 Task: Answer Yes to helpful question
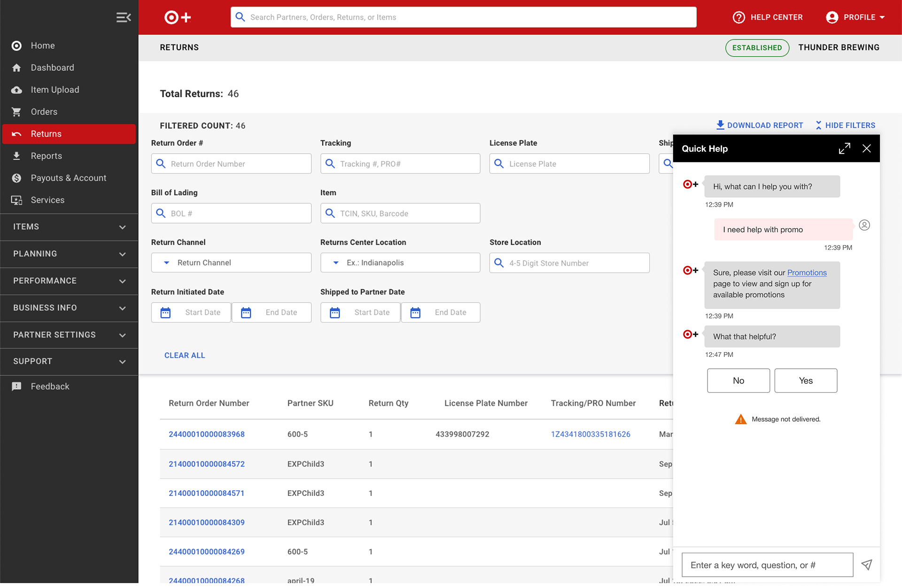805,380
